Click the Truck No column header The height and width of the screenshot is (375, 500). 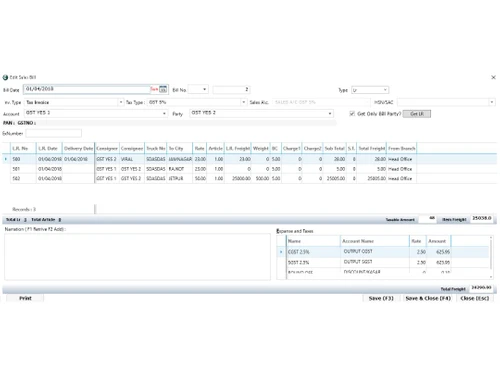pos(156,148)
